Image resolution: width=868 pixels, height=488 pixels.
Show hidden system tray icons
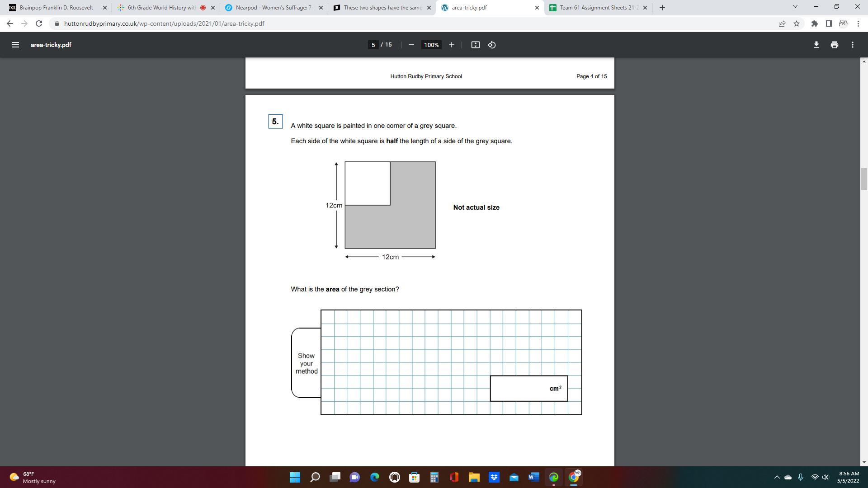coord(777,477)
